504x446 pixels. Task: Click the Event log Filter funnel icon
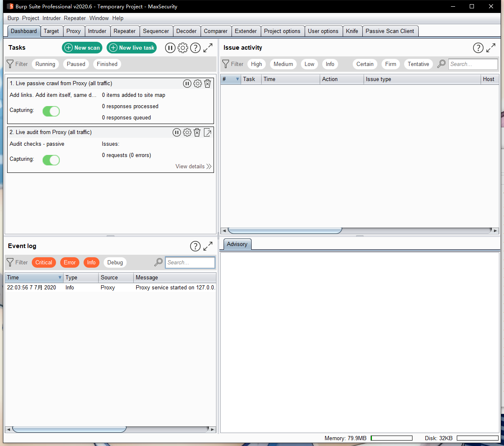tap(10, 262)
